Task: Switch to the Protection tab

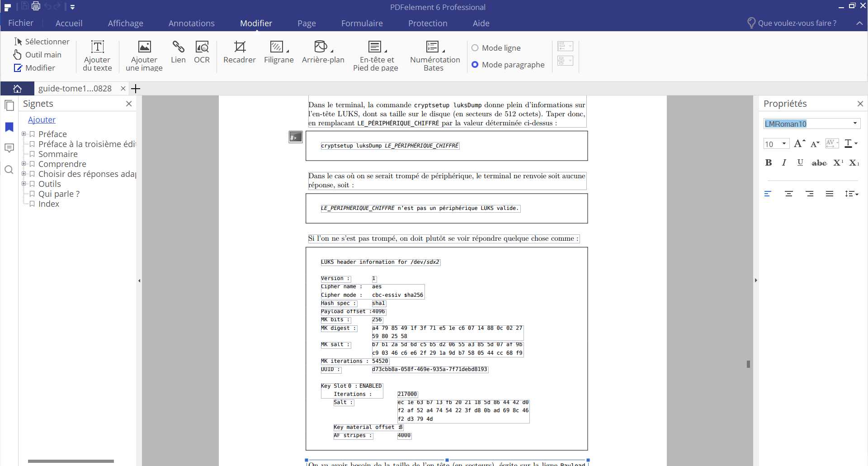Action: coord(428,23)
